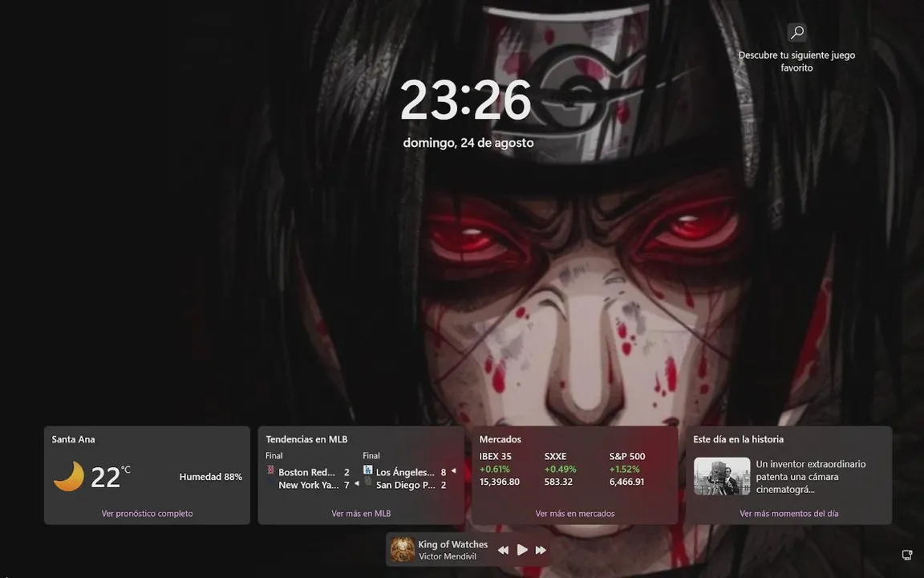
Task: Click the 583.32 index value
Action: click(x=558, y=482)
